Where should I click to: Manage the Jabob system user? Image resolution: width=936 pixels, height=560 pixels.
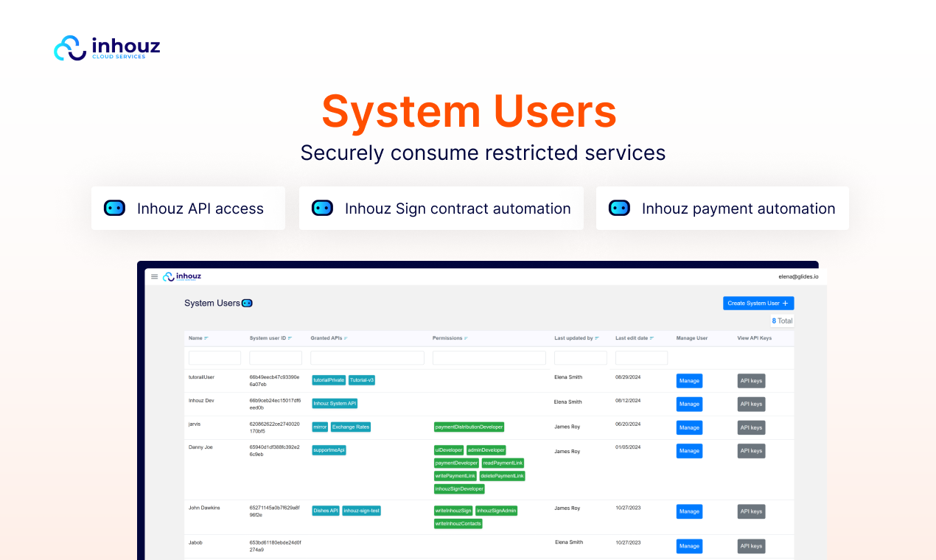689,546
